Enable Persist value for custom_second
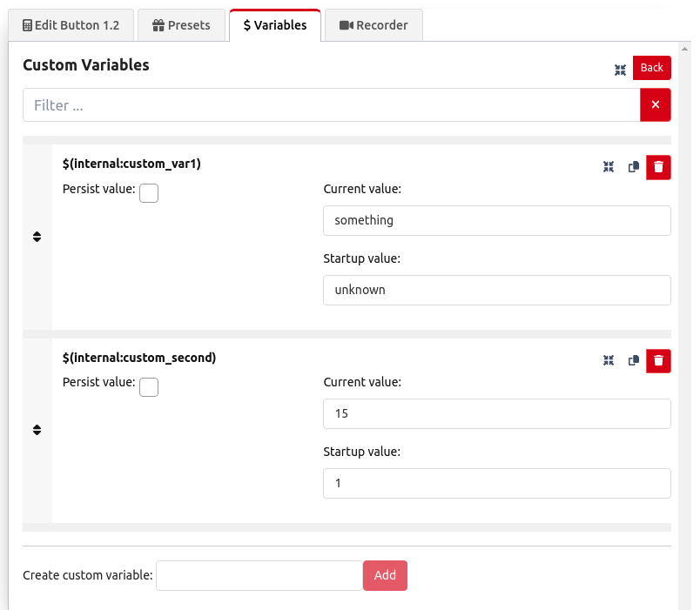Screen dimensions: 700x610 tap(148, 386)
